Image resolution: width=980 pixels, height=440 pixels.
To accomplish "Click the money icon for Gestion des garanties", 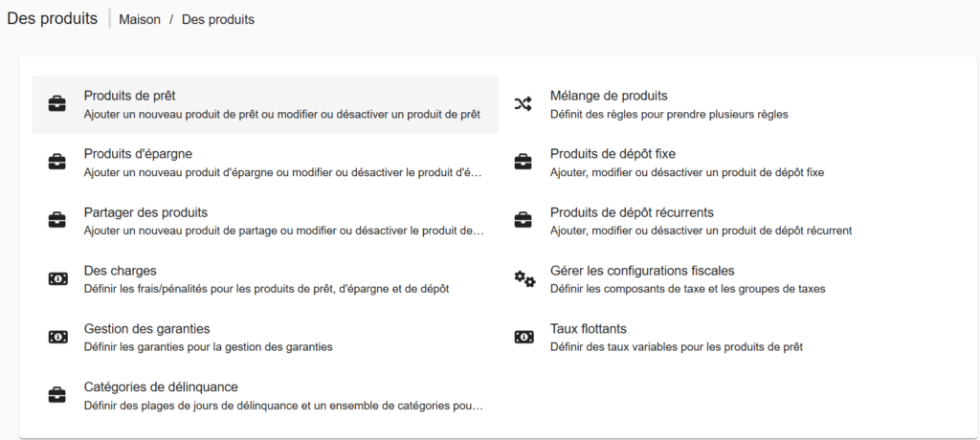I will (57, 337).
